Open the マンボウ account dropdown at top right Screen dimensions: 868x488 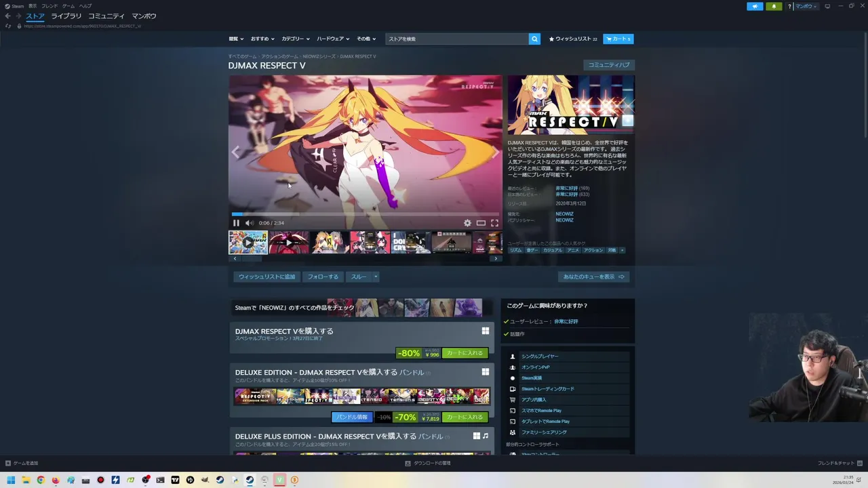click(806, 6)
